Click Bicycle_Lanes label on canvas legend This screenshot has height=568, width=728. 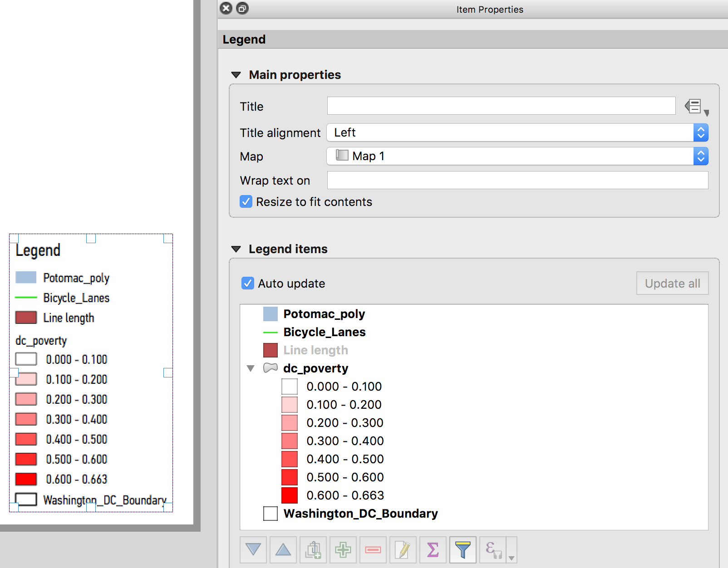point(76,298)
